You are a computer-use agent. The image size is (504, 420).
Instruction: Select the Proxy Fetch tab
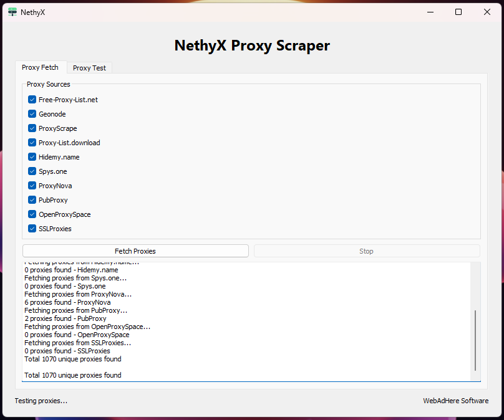tap(41, 67)
